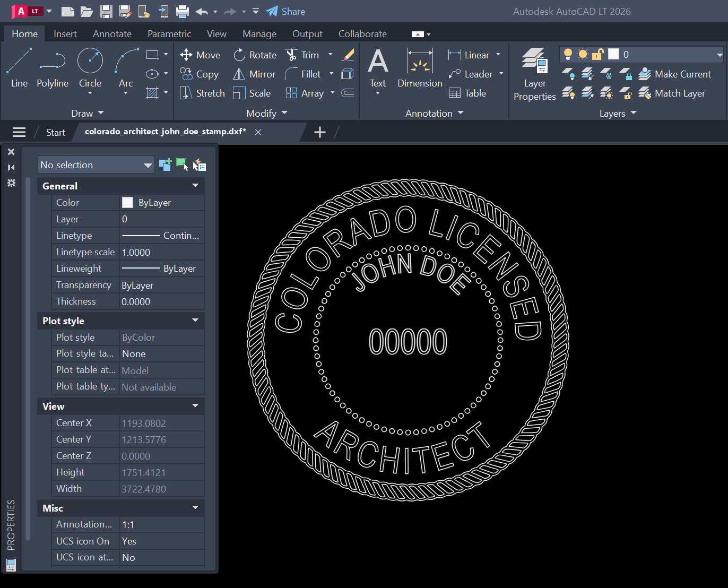Select the Polyline tool

53,67
